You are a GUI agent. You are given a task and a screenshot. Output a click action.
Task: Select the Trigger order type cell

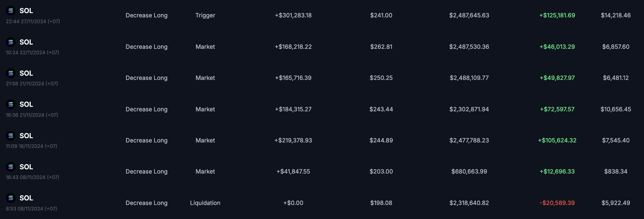coord(205,15)
